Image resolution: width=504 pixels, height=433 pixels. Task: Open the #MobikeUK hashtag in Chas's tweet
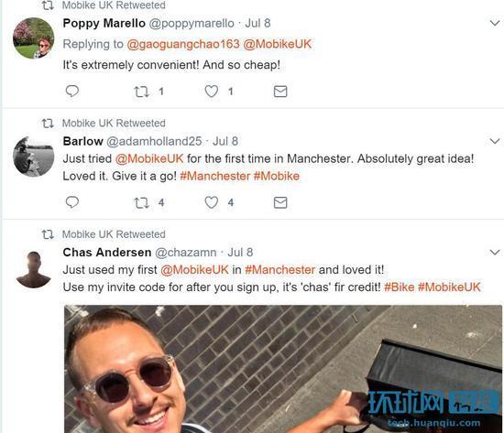click(449, 287)
